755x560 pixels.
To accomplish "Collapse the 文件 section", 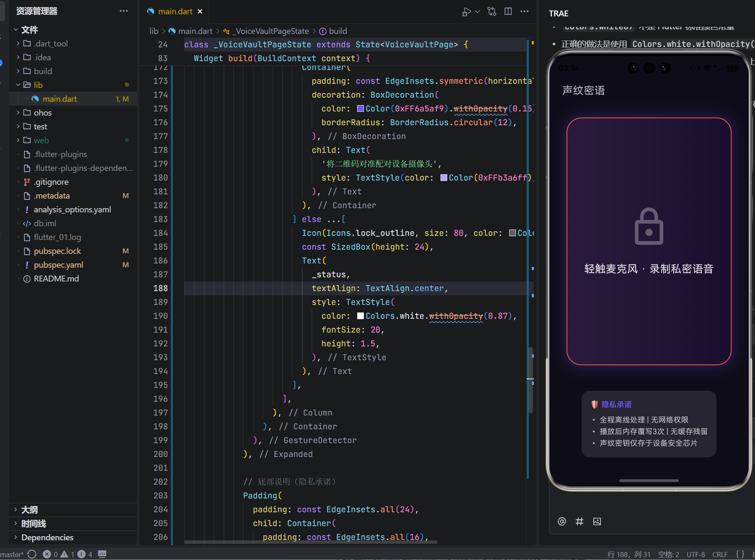I will 16,30.
